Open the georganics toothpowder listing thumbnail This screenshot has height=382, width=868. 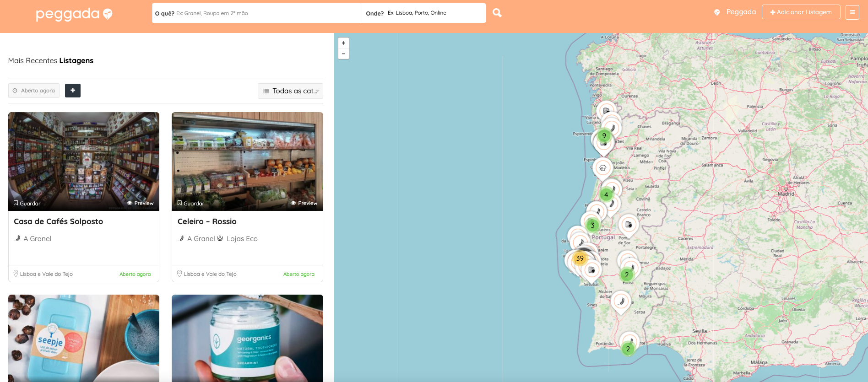[247, 338]
